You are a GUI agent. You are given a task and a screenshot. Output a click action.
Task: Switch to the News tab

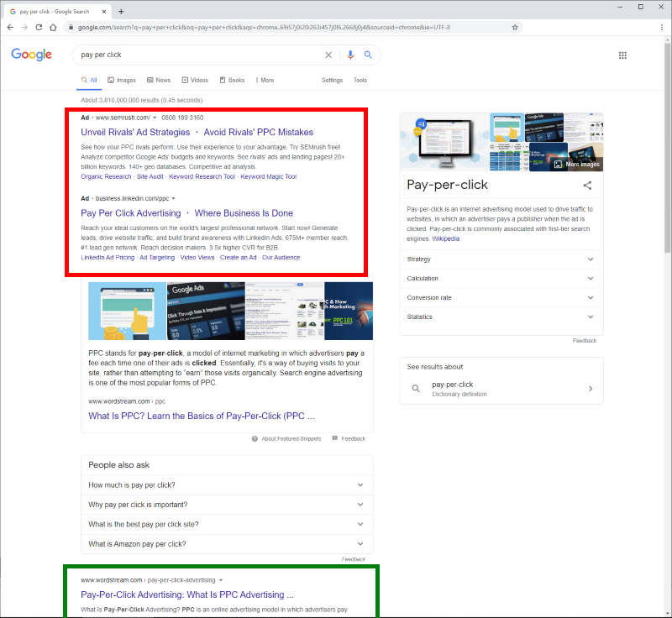(x=159, y=80)
